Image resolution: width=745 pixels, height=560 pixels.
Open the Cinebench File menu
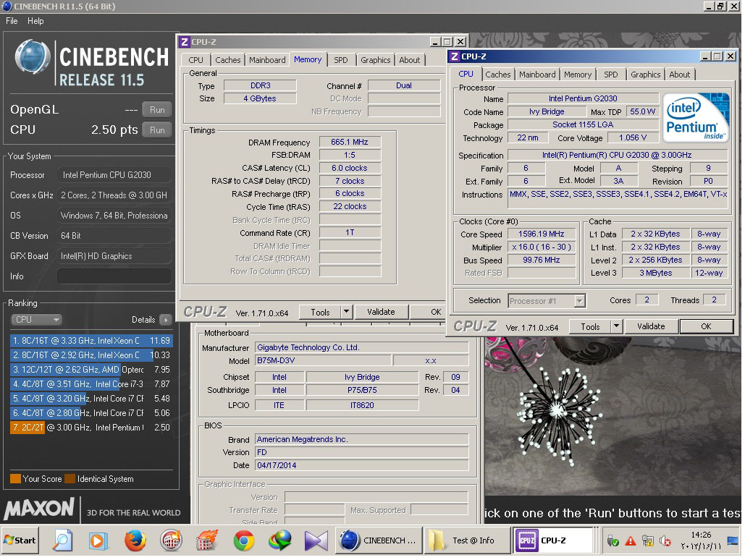(x=12, y=21)
